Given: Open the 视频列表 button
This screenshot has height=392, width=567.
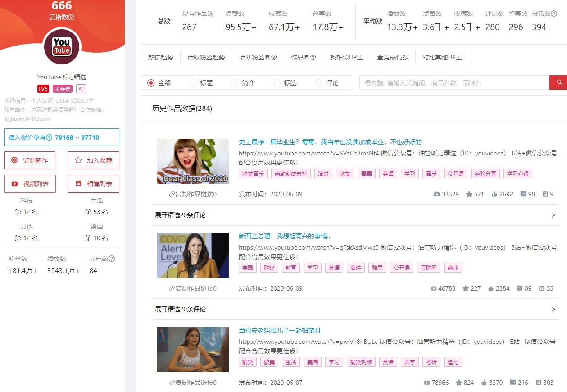Looking at the screenshot, I should 30,184.
